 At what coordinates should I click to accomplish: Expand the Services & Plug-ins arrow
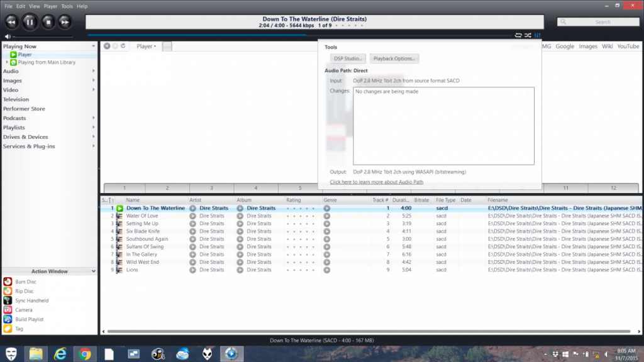click(93, 146)
